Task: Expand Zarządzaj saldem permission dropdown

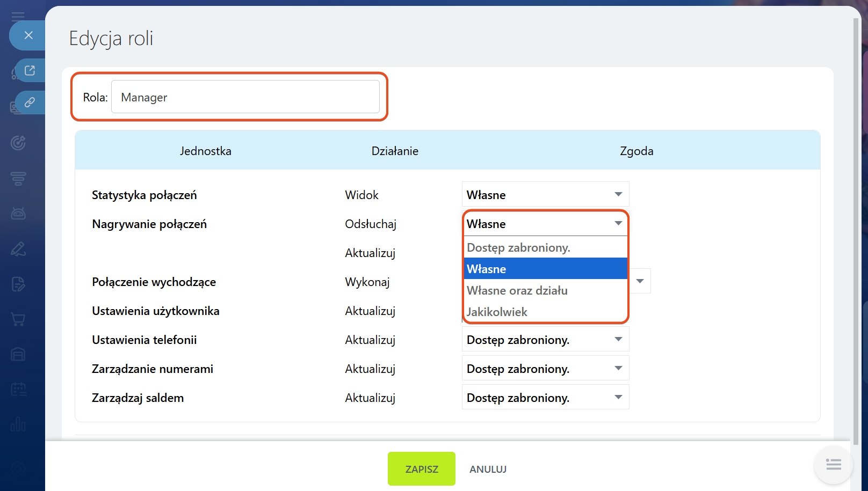Action: pyautogui.click(x=545, y=398)
